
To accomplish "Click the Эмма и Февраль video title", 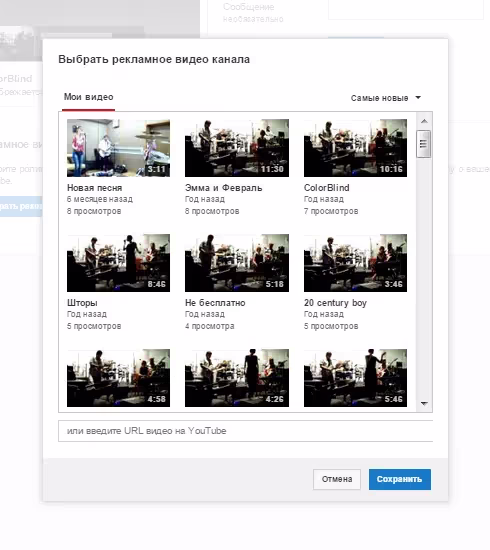I will pyautogui.click(x=223, y=188).
